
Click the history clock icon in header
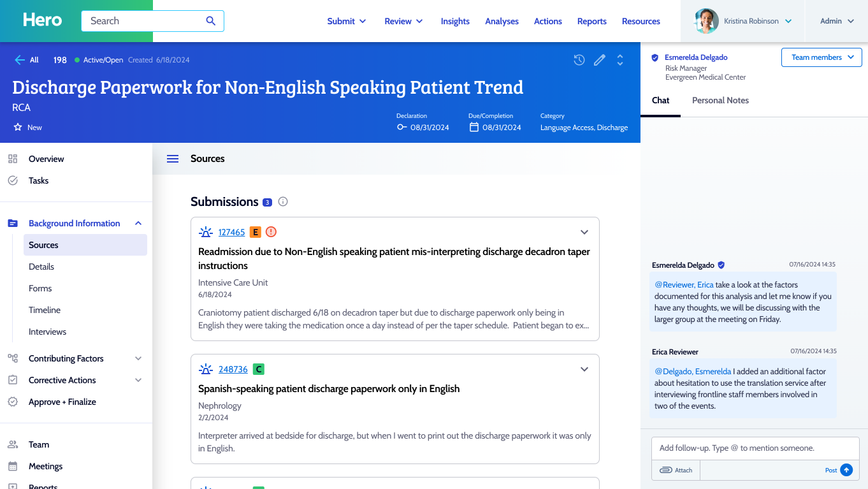(x=579, y=60)
